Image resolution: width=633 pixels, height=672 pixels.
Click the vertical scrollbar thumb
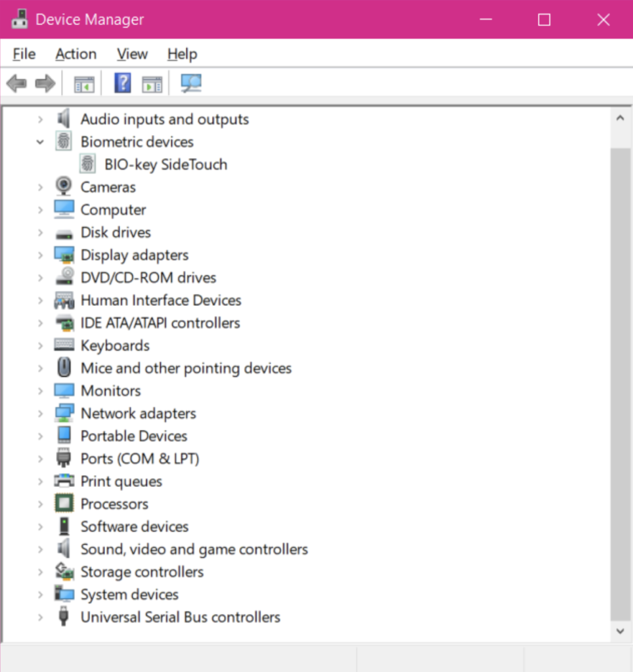pos(620,384)
